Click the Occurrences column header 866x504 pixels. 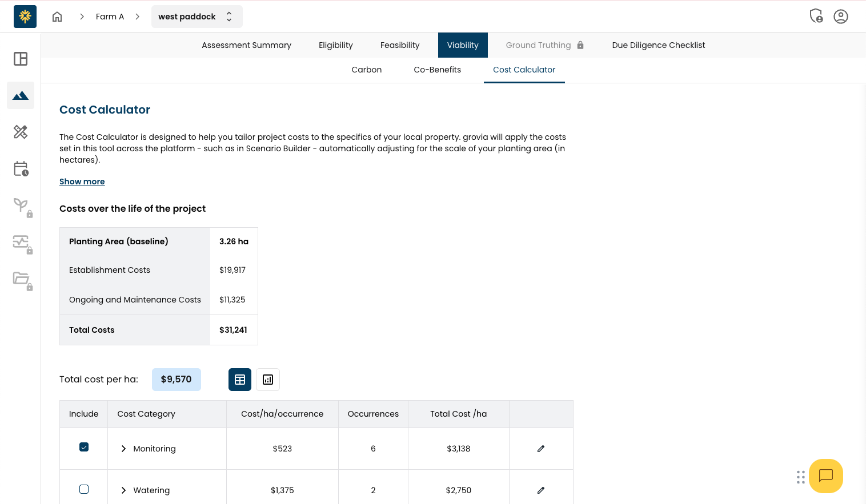373,414
